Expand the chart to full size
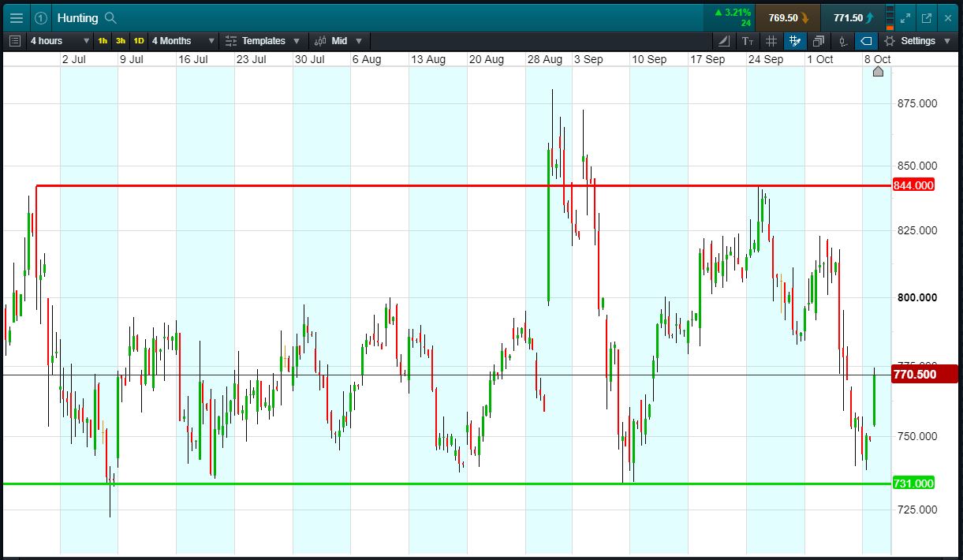Image resolution: width=963 pixels, height=560 pixels. click(905, 17)
